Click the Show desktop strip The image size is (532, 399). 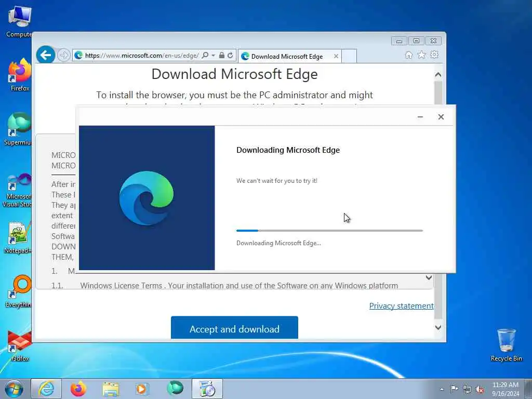[528, 389]
